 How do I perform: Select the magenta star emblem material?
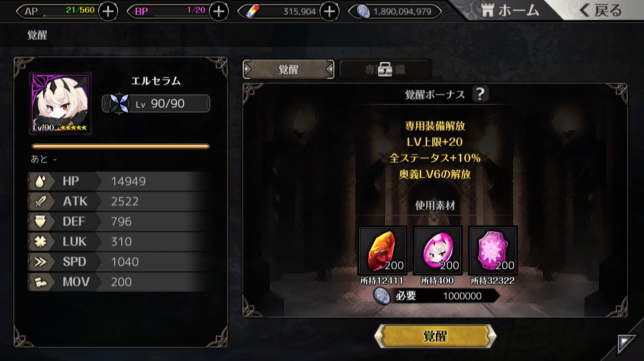point(493,250)
